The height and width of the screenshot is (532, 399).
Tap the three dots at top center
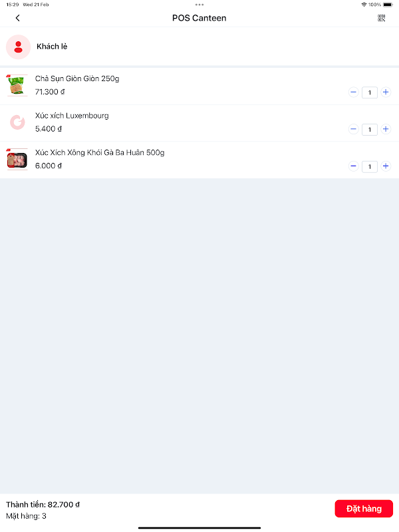[x=199, y=5]
